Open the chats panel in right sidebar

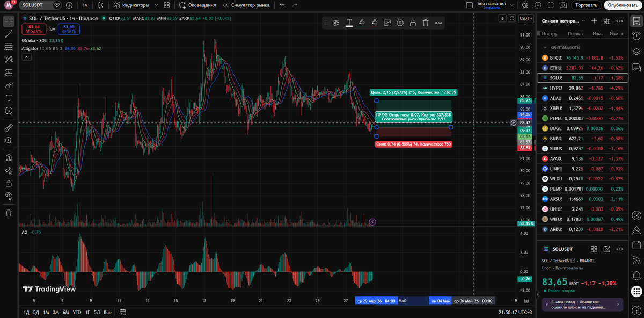pyautogui.click(x=636, y=67)
